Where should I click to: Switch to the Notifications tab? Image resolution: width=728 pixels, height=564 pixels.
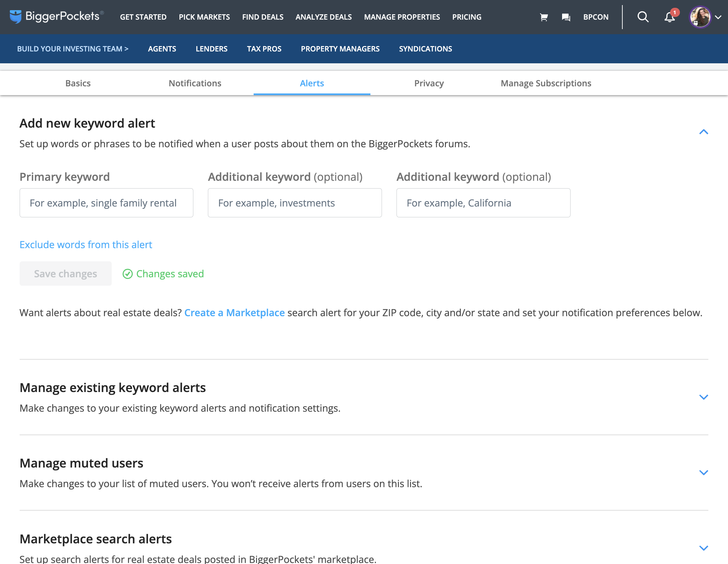click(195, 83)
